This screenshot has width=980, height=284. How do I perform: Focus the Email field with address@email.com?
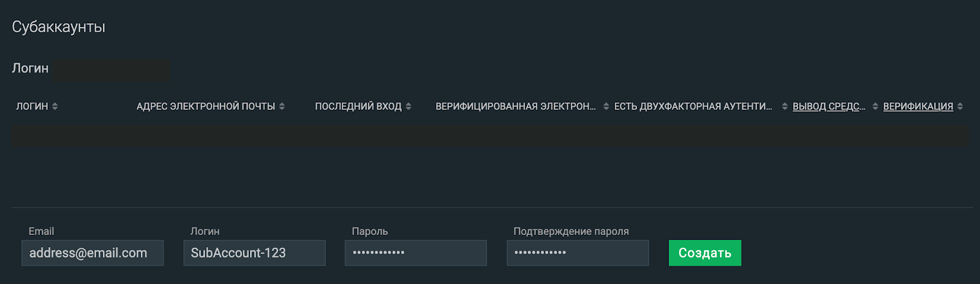click(x=92, y=253)
